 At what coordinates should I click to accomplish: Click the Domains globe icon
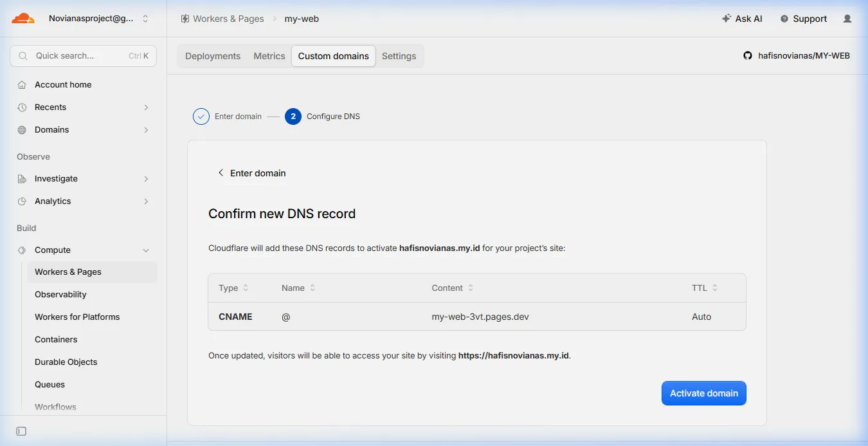(x=22, y=129)
